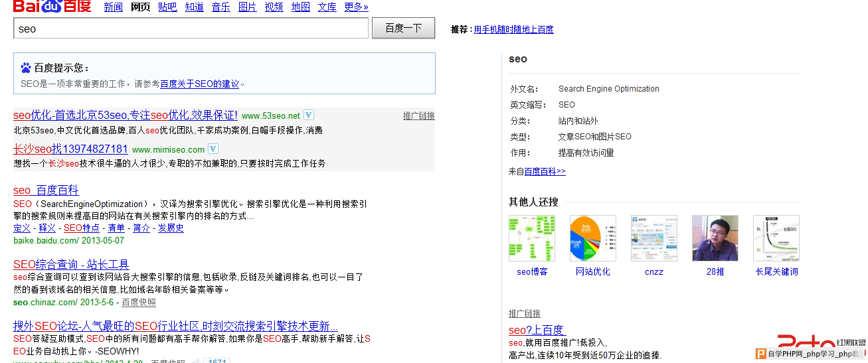Open 百度快照 for the seo.chinaz.com result
868x363 pixels.
pyautogui.click(x=139, y=302)
